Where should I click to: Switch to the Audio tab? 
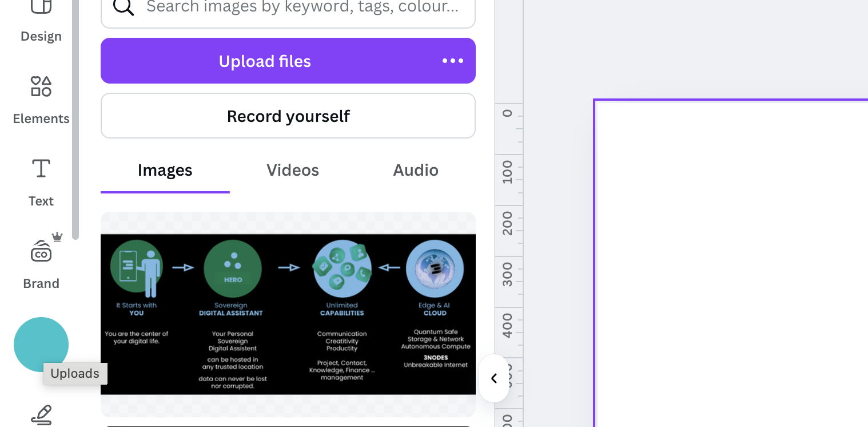[x=415, y=171]
